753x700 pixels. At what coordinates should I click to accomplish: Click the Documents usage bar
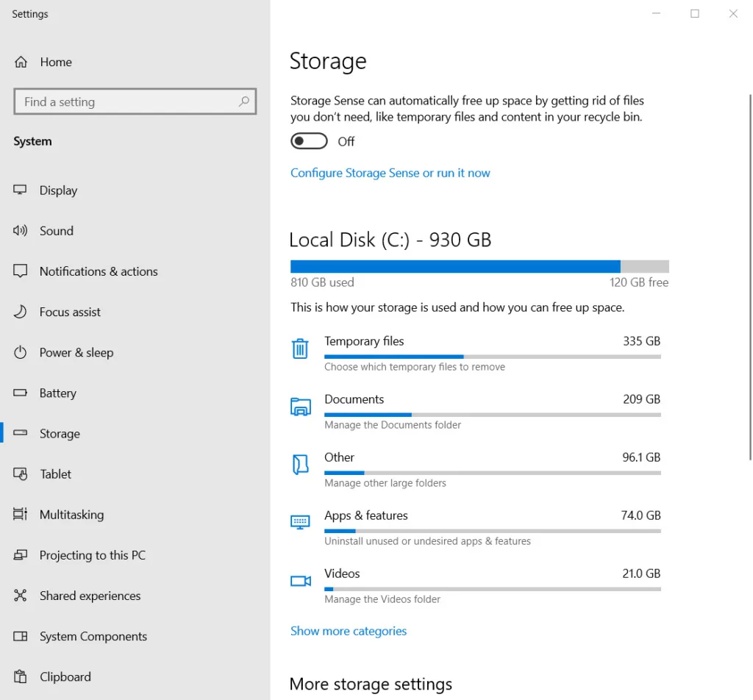pos(493,415)
